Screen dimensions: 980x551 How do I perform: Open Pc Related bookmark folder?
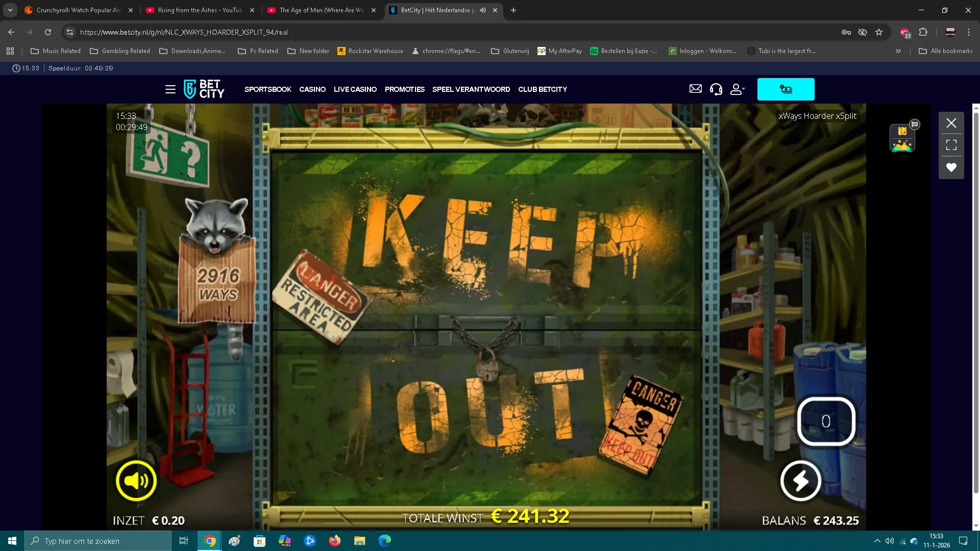point(258,51)
